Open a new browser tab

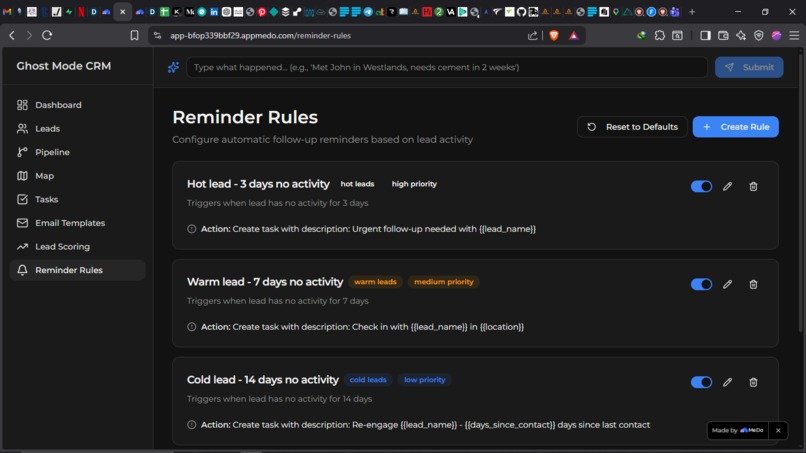(x=692, y=11)
